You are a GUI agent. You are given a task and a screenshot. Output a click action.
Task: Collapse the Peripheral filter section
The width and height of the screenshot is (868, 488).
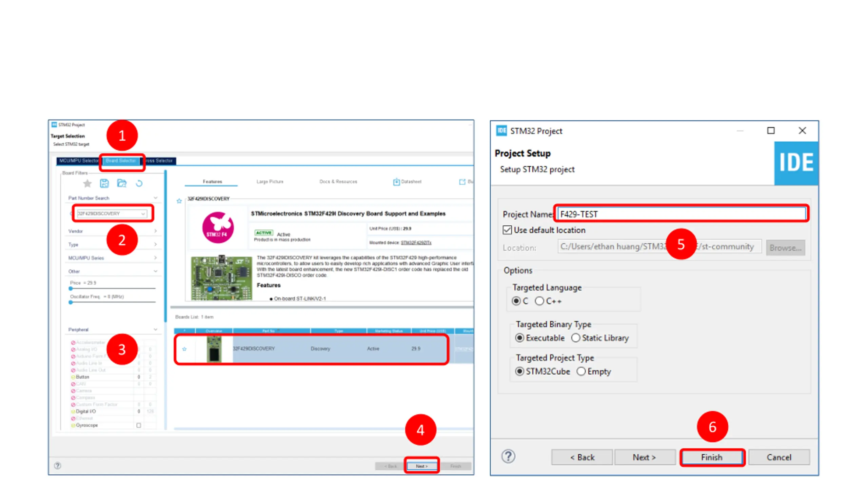(155, 329)
